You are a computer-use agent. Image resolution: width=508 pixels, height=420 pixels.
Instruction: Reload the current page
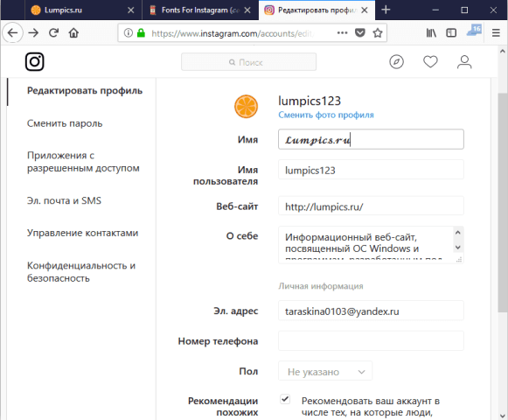point(54,32)
